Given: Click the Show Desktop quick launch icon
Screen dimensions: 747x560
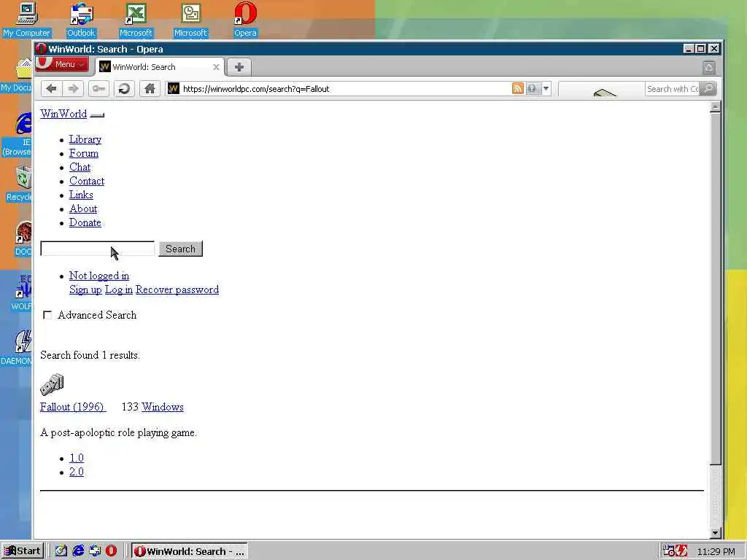Looking at the screenshot, I should pyautogui.click(x=61, y=551).
